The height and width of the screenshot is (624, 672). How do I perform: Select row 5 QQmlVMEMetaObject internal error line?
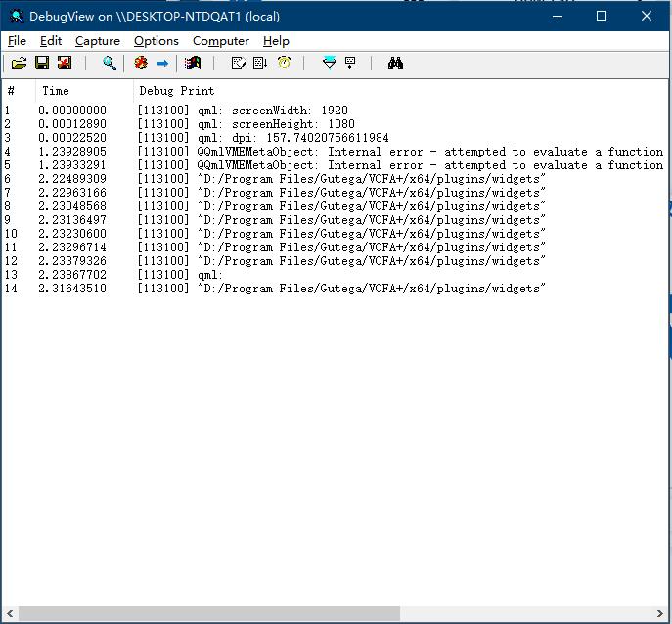point(335,165)
